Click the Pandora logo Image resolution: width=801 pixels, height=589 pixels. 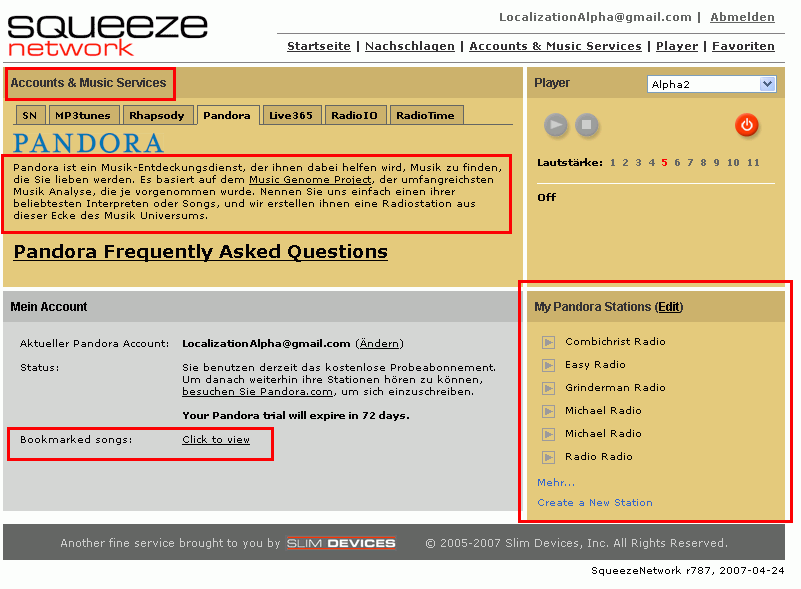(88, 142)
